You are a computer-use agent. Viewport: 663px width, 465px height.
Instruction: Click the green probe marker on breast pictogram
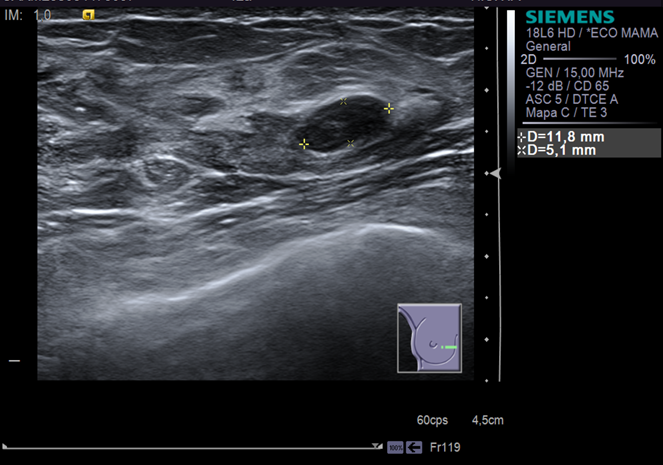[x=449, y=347]
